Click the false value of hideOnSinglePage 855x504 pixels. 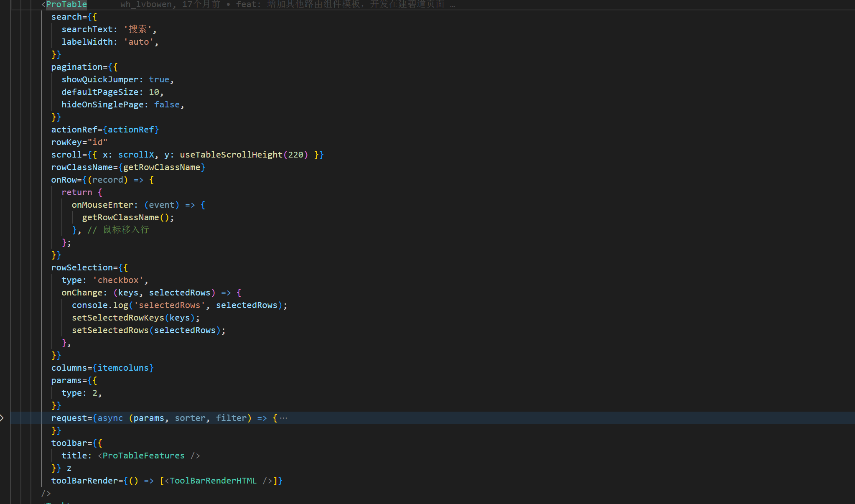coord(166,104)
